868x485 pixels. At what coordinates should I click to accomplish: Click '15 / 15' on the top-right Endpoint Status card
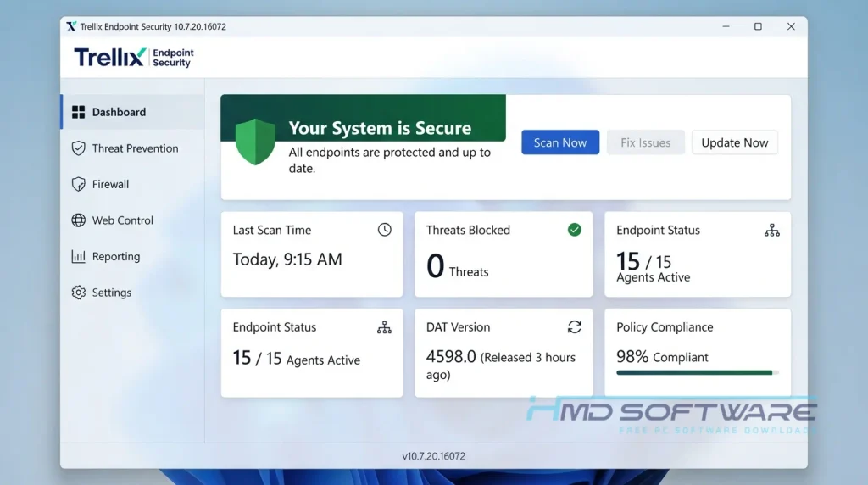644,261
